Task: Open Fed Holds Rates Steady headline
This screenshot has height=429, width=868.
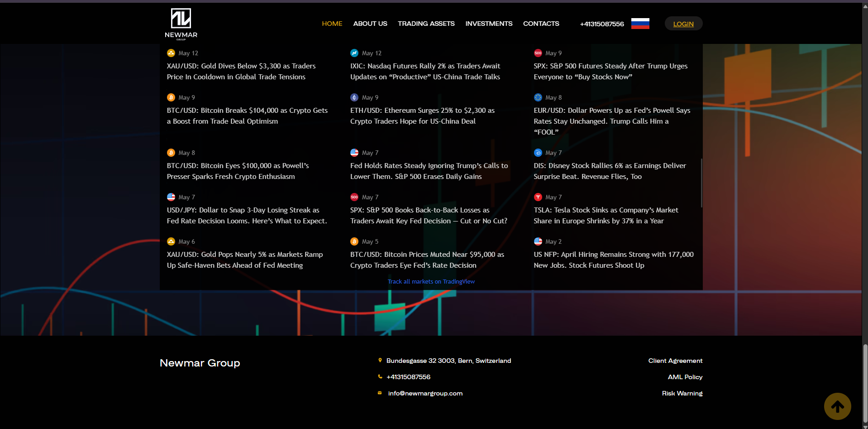Action: 429,171
